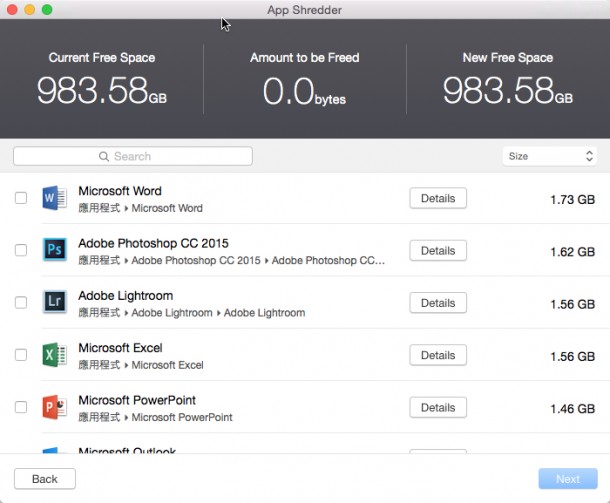Show Details for Microsoft Word
This screenshot has width=610, height=503.
(438, 198)
